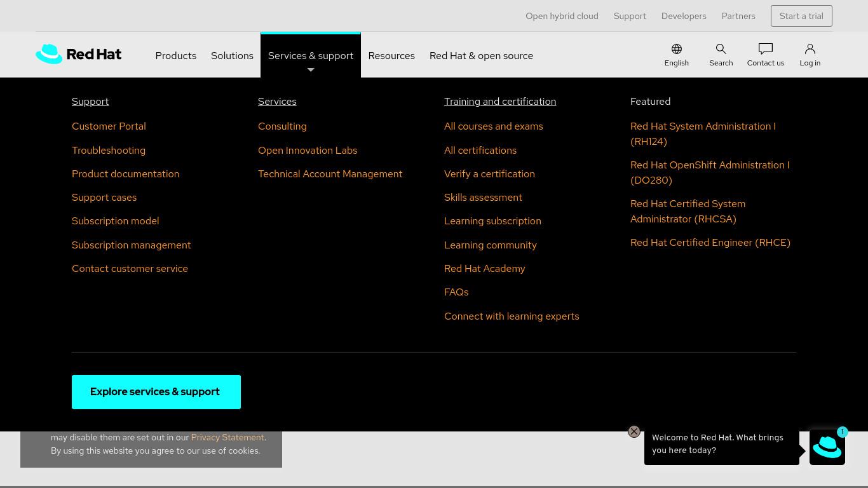Viewport: 868px width, 488px height.
Task: Open Open Innovation Labs link
Action: pos(308,151)
